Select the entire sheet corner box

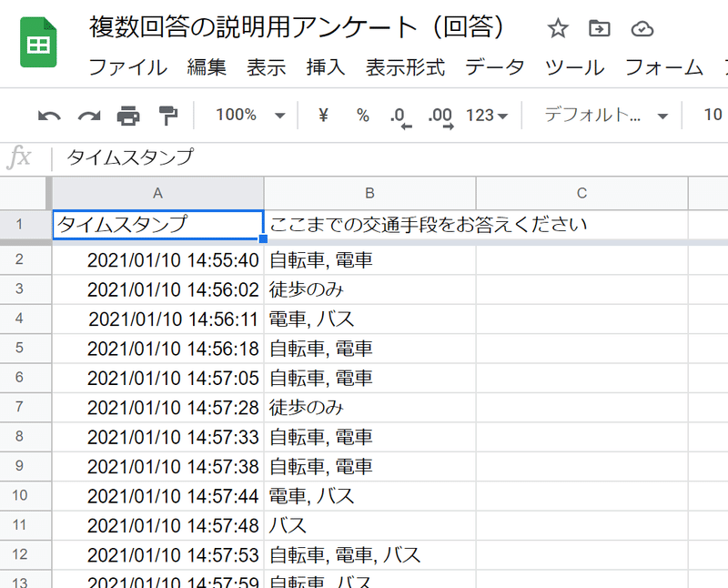25,193
